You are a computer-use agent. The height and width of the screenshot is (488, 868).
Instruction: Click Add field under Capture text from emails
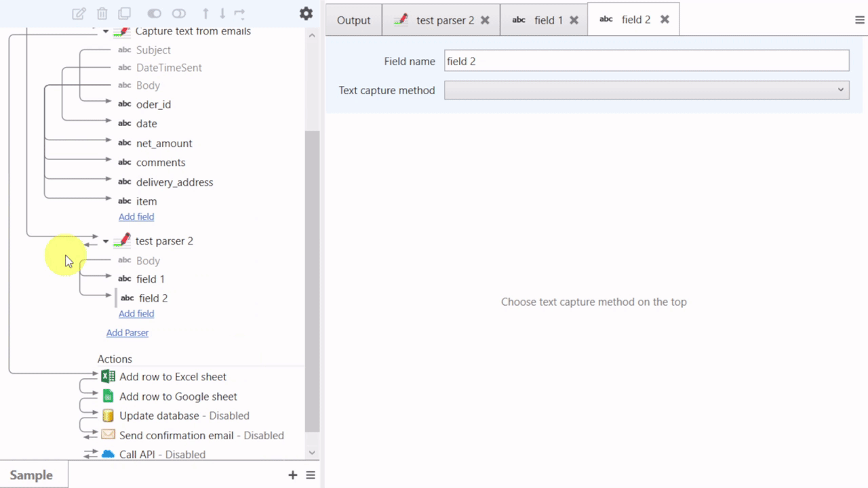click(x=136, y=217)
